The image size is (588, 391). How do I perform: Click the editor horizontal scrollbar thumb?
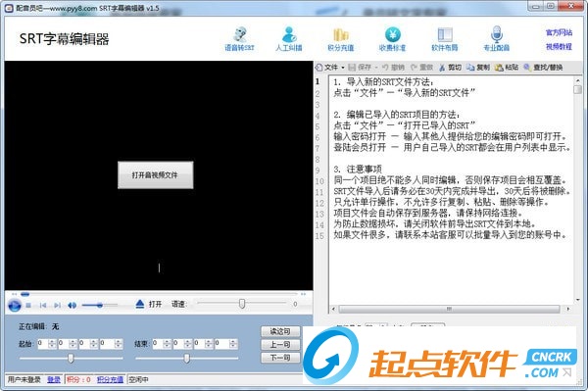[449, 309]
